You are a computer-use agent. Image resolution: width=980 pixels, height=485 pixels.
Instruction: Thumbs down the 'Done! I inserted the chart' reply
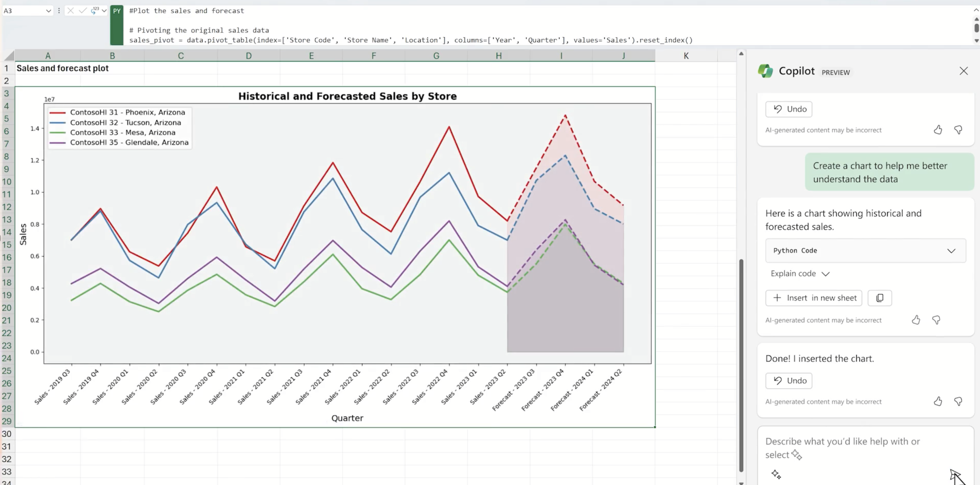pos(958,401)
